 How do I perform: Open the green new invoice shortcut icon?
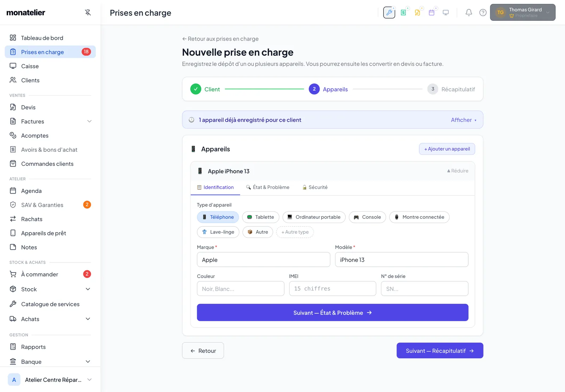pyautogui.click(x=403, y=13)
